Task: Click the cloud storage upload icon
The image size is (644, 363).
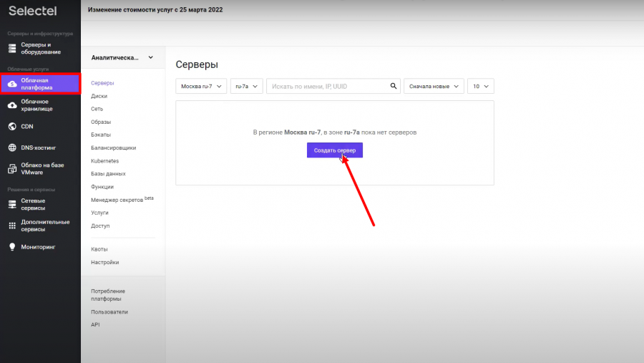Action: tap(12, 105)
